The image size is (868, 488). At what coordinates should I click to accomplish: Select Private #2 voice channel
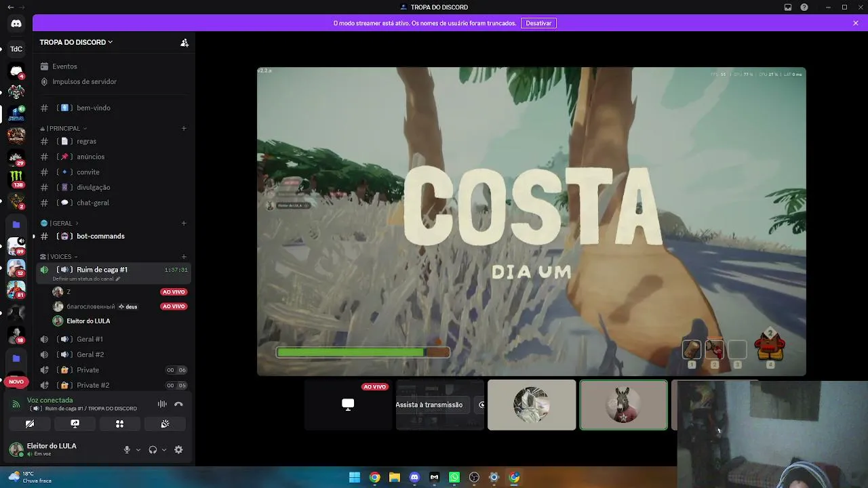click(x=113, y=385)
